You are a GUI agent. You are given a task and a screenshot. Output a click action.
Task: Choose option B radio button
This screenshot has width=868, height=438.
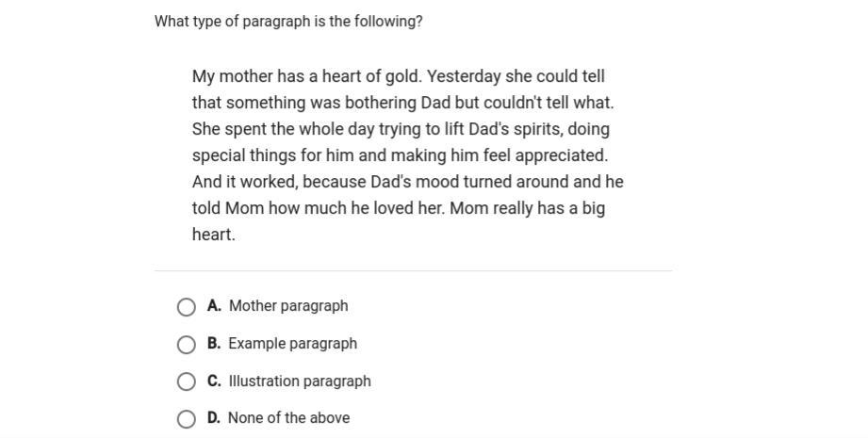[186, 345]
